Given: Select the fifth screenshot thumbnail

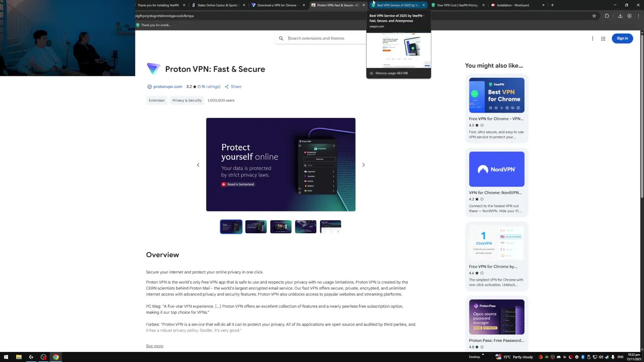Looking at the screenshot, I should tap(331, 227).
